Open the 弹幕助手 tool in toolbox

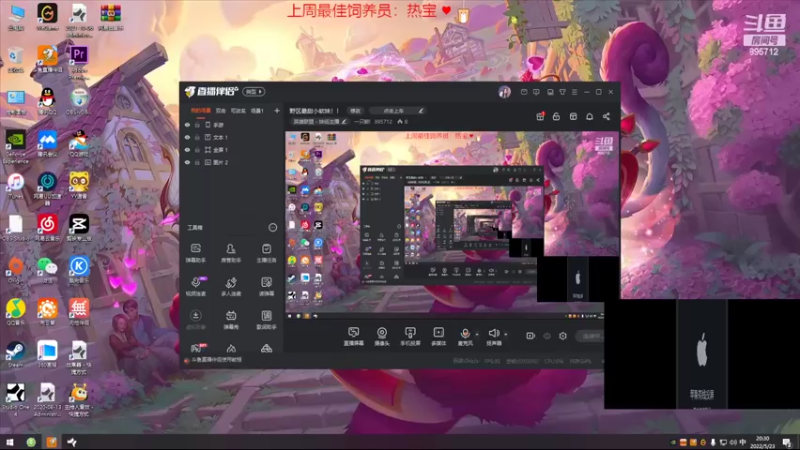[195, 253]
